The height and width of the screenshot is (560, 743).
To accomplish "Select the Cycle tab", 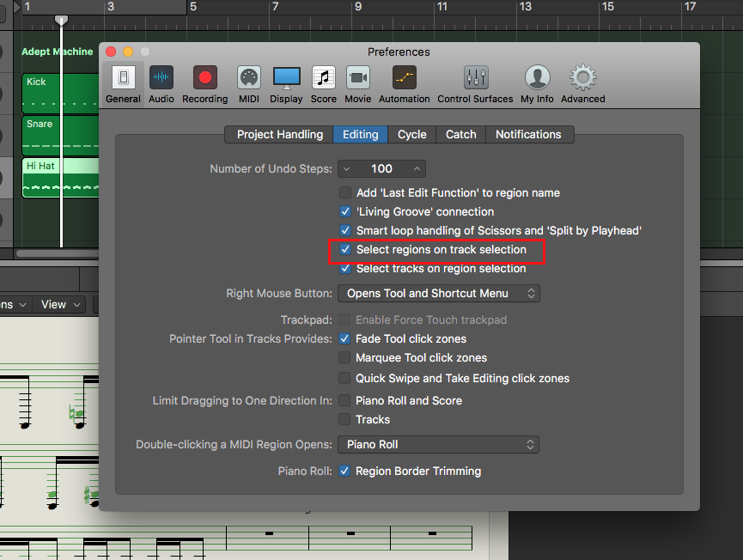I will coord(411,135).
